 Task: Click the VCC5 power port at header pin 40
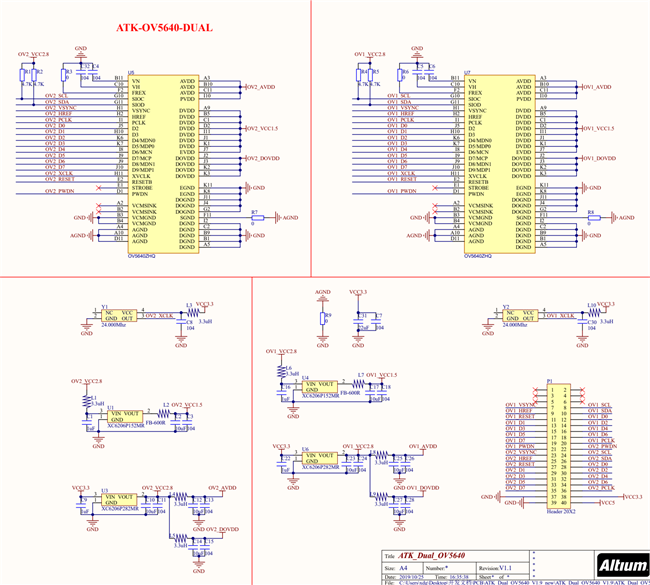tap(607, 502)
